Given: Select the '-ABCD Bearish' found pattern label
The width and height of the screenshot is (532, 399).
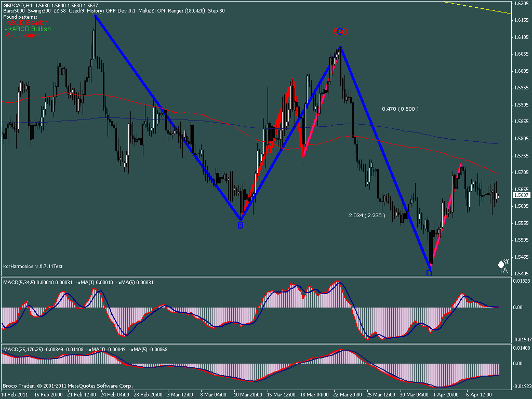Looking at the screenshot, I should (x=27, y=23).
